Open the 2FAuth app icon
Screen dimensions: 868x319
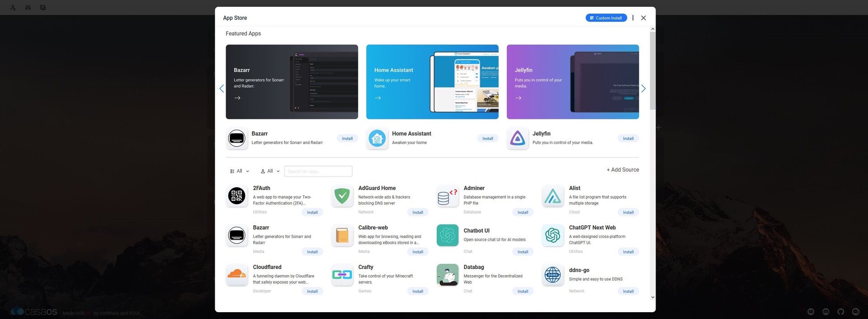click(x=237, y=196)
